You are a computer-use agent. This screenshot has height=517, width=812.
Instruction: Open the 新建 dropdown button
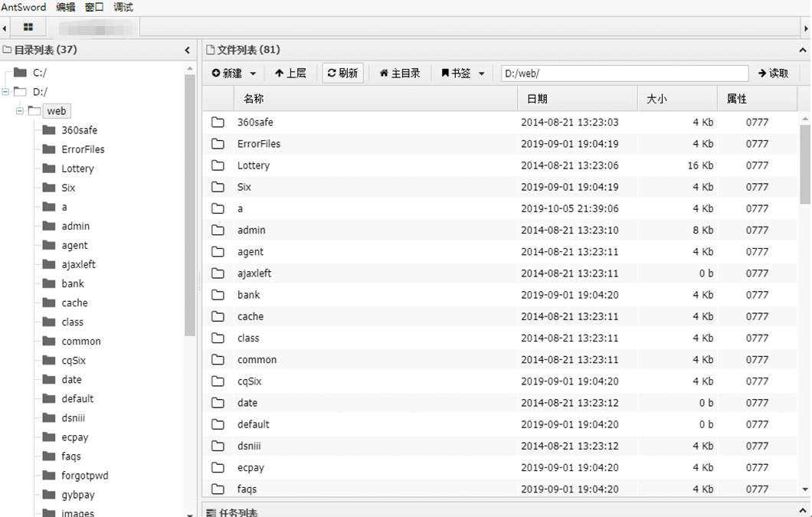coord(234,74)
